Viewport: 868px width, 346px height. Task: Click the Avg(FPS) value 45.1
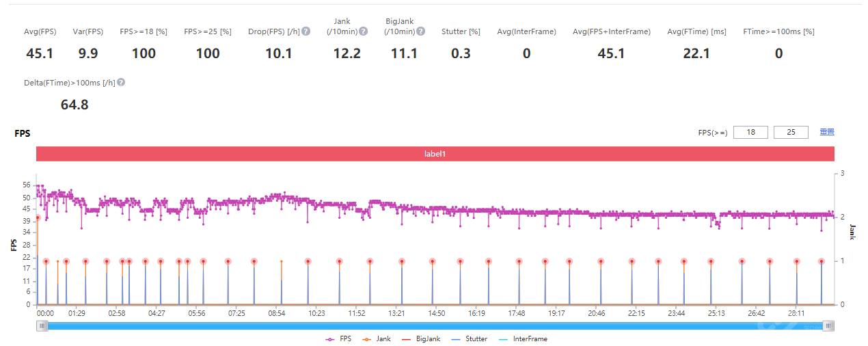[40, 53]
